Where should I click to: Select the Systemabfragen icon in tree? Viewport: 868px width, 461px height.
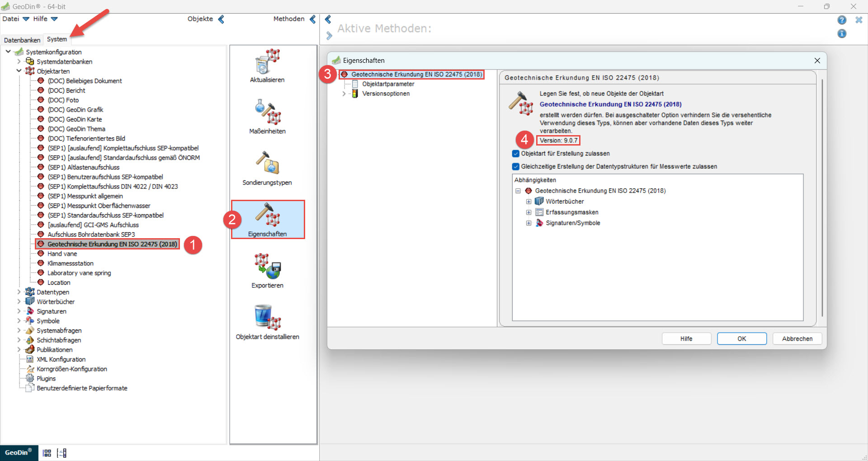pyautogui.click(x=30, y=330)
